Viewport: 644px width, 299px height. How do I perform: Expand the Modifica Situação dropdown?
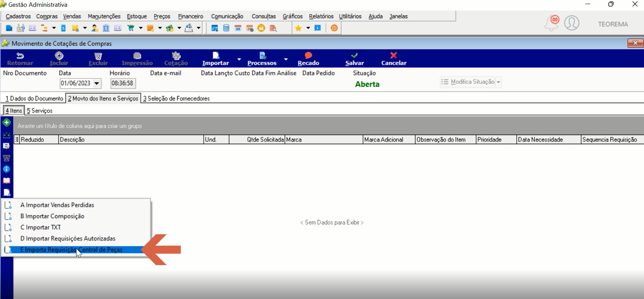pyautogui.click(x=498, y=82)
